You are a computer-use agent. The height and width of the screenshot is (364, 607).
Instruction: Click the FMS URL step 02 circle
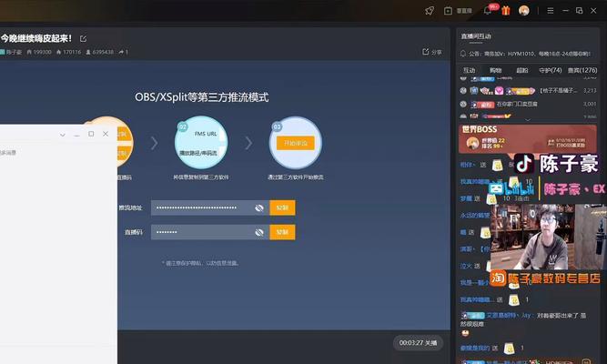point(201,143)
